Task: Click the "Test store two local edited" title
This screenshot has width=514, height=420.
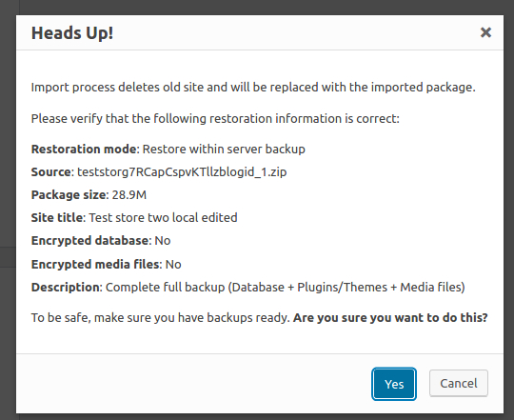Action: (x=163, y=218)
